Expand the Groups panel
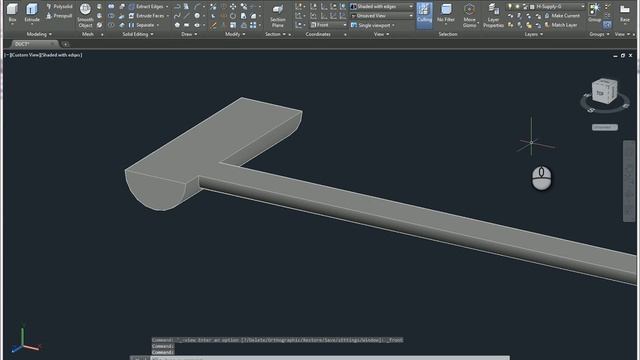640x360 pixels. [599, 34]
